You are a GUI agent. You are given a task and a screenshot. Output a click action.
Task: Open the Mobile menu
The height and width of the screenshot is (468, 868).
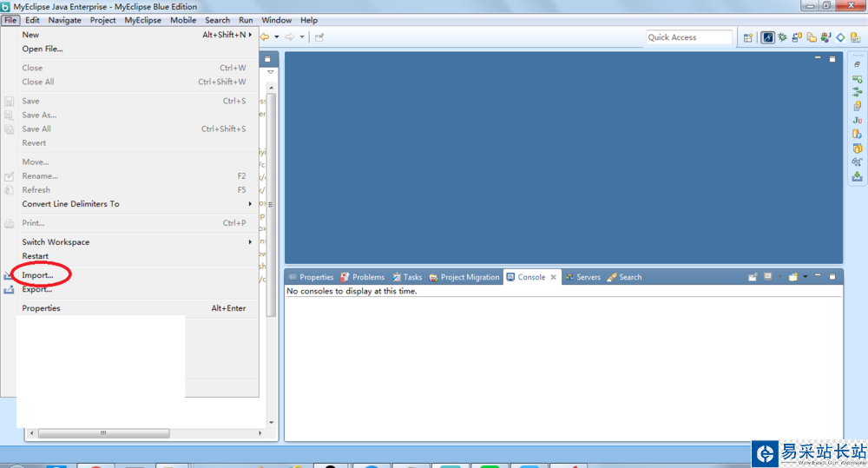point(183,20)
